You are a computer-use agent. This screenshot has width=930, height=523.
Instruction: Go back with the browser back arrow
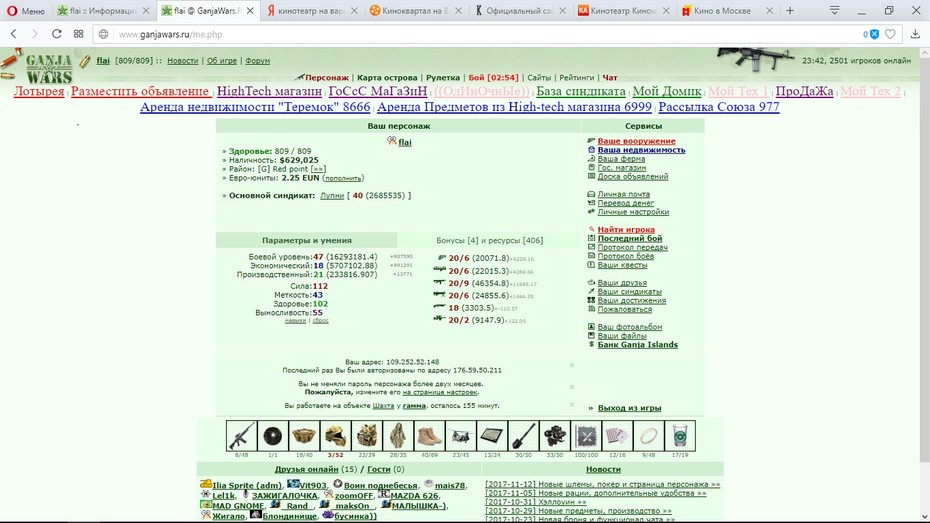click(x=14, y=34)
